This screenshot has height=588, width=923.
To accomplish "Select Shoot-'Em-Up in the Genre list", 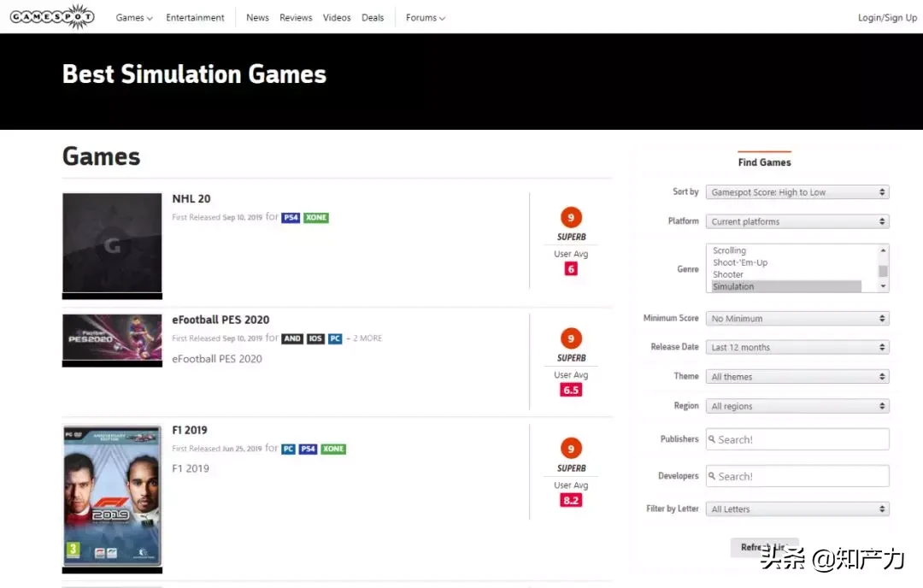I will 740,262.
